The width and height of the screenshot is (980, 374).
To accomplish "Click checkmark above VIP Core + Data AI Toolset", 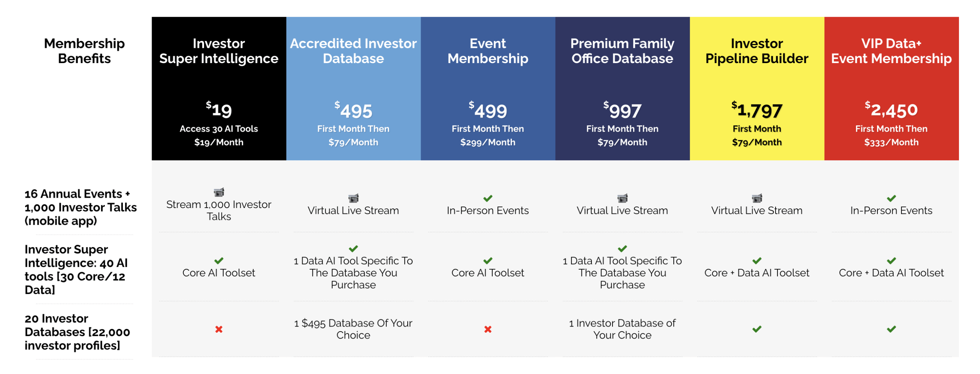I will click(x=891, y=261).
